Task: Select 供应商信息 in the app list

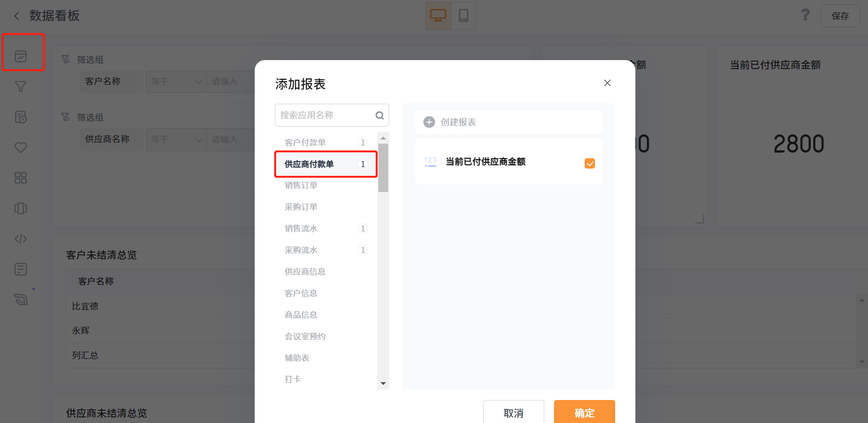Action: tap(326, 271)
